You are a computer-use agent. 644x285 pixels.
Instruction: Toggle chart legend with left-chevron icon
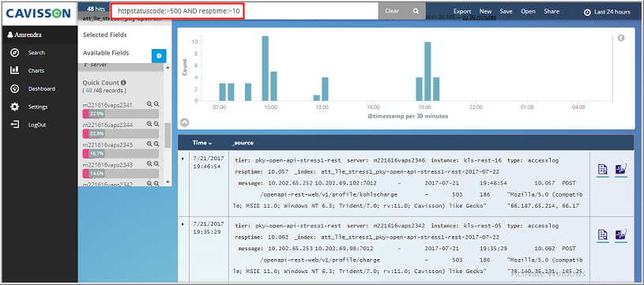tap(621, 38)
